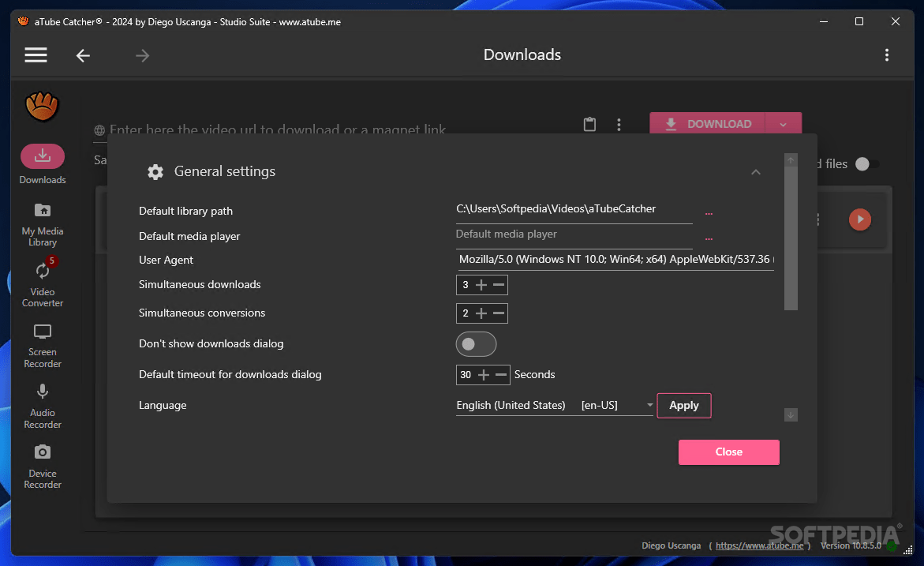Open the DOWNLOAD button dropdown arrow
924x566 pixels.
784,125
